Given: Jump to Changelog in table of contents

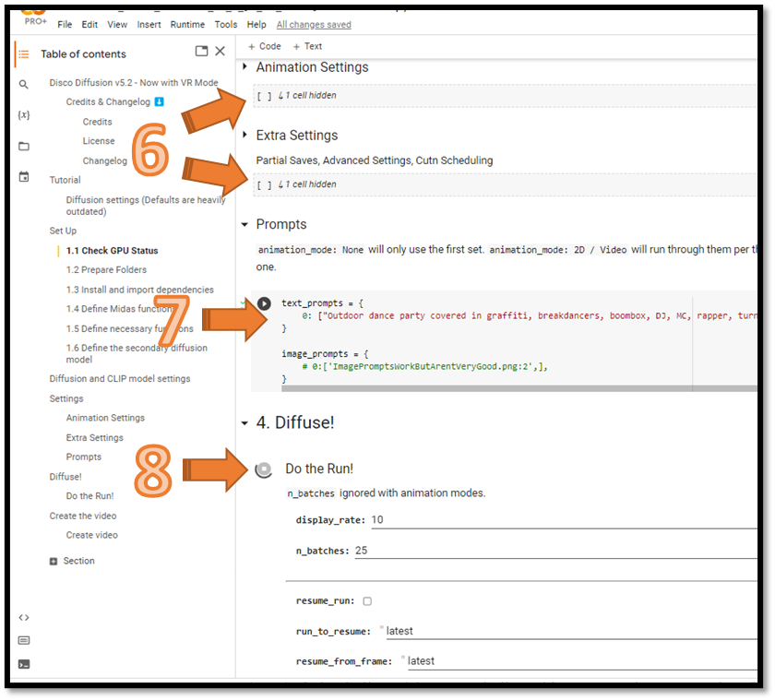Looking at the screenshot, I should [x=105, y=161].
